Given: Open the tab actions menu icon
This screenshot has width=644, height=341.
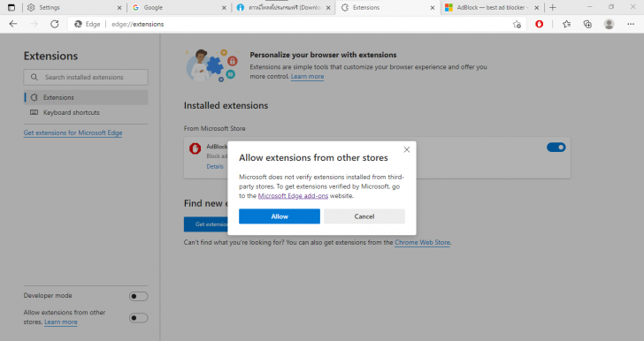Looking at the screenshot, I should coord(11,7).
